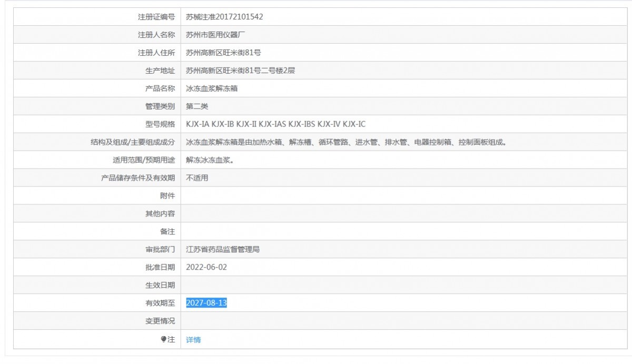This screenshot has width=632, height=364.
Task: Click the structure description mentioning 加热水箱
Action: tap(346, 142)
